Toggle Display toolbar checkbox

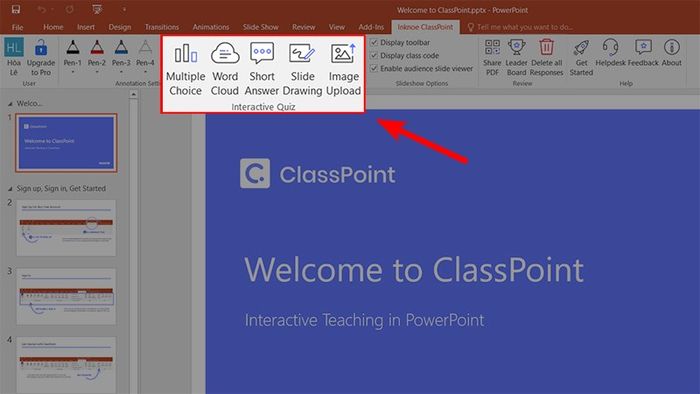(374, 42)
